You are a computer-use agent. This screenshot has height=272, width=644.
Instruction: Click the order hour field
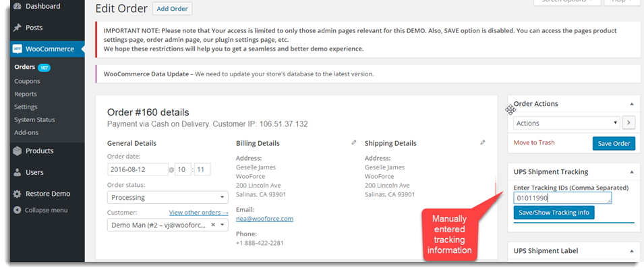tap(183, 169)
